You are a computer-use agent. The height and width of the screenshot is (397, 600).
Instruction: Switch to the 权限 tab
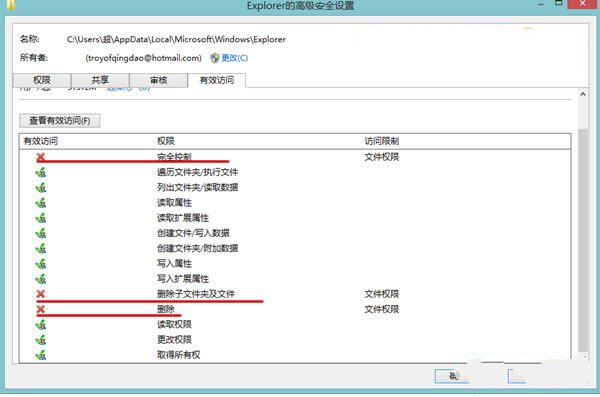[x=42, y=80]
